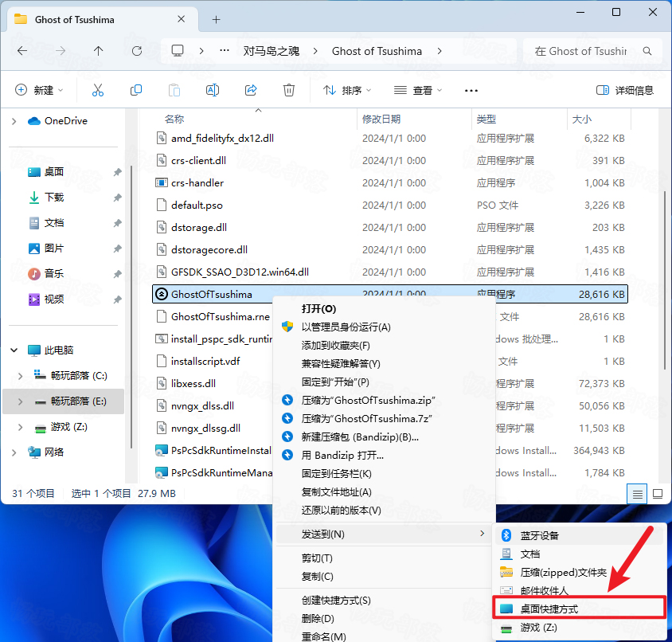Collapse the 此电脑 tree node
Screen dimensions: 672x642
pyautogui.click(x=14, y=350)
